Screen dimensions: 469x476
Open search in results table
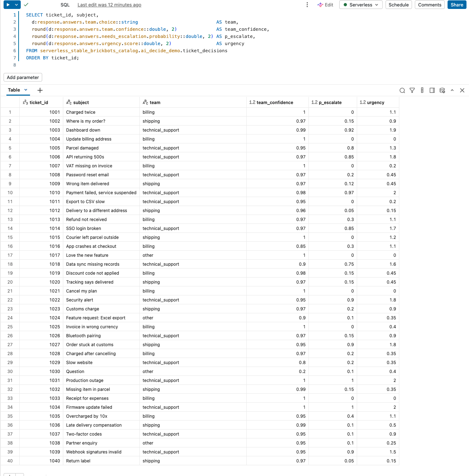coord(402,90)
